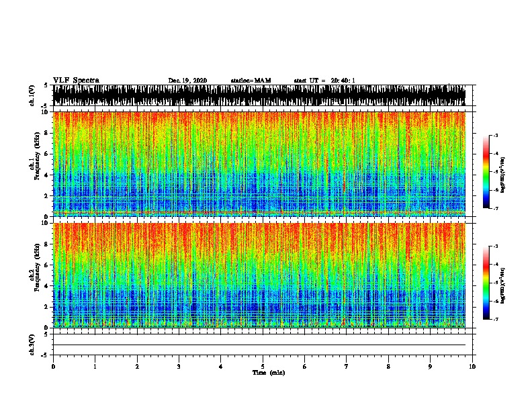Click the "-7" value below ch.1 colorbar
Image resolution: width=532 pixels, height=411 pixels.
496,208
